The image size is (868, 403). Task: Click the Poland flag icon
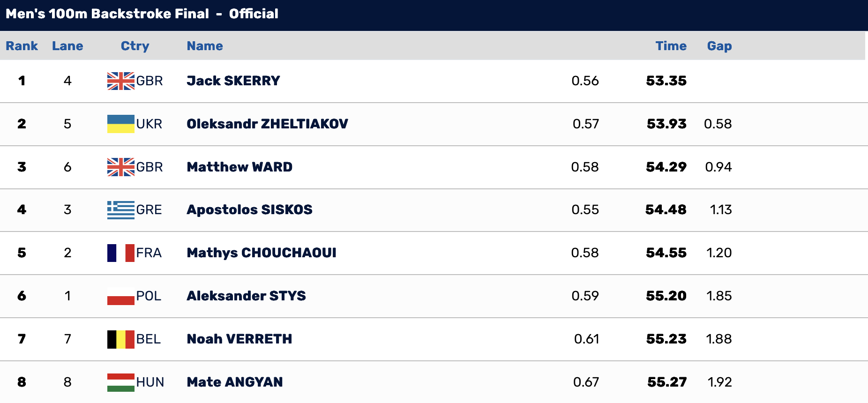pos(121,296)
